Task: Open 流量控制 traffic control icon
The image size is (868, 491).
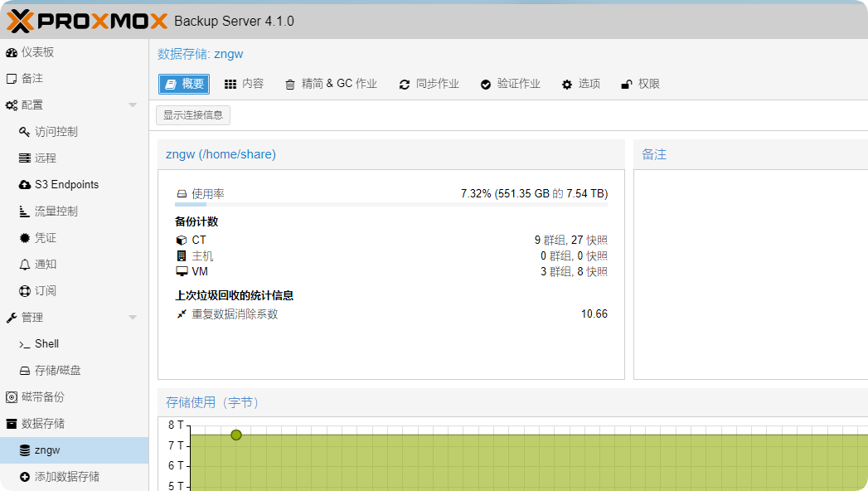Action: tap(25, 211)
